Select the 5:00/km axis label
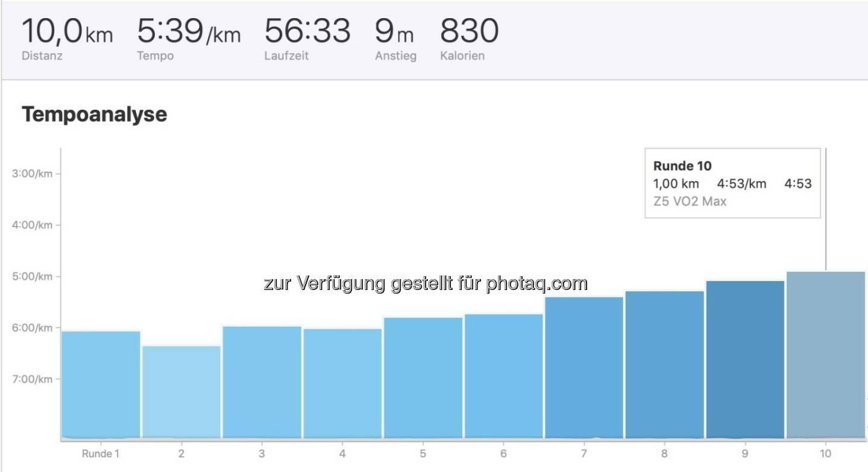The width and height of the screenshot is (868, 472). (32, 277)
